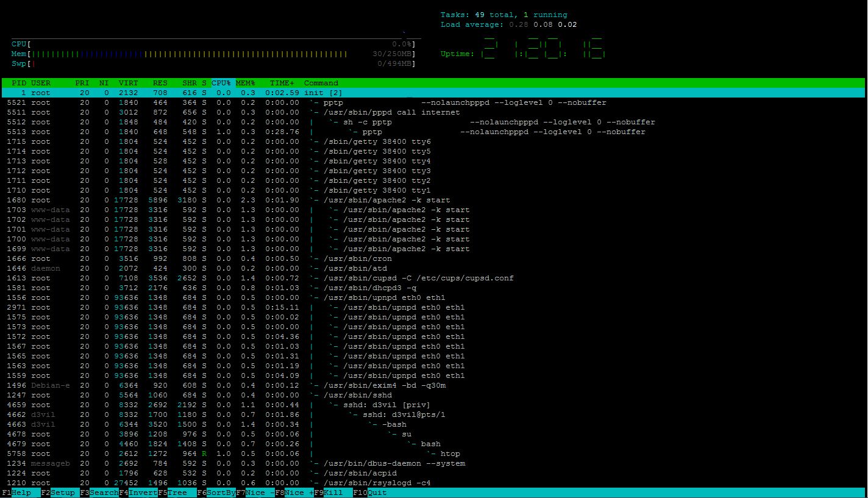The width and height of the screenshot is (868, 498).
Task: Click the Uptime meter label
Action: [x=458, y=54]
